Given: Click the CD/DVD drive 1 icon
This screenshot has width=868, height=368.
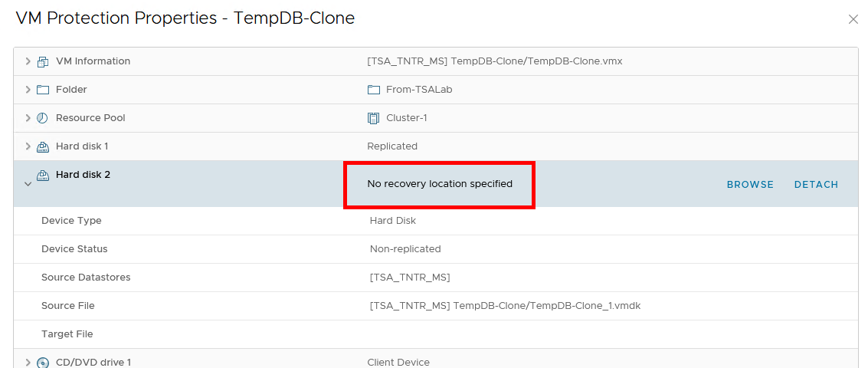Looking at the screenshot, I should coord(43,362).
